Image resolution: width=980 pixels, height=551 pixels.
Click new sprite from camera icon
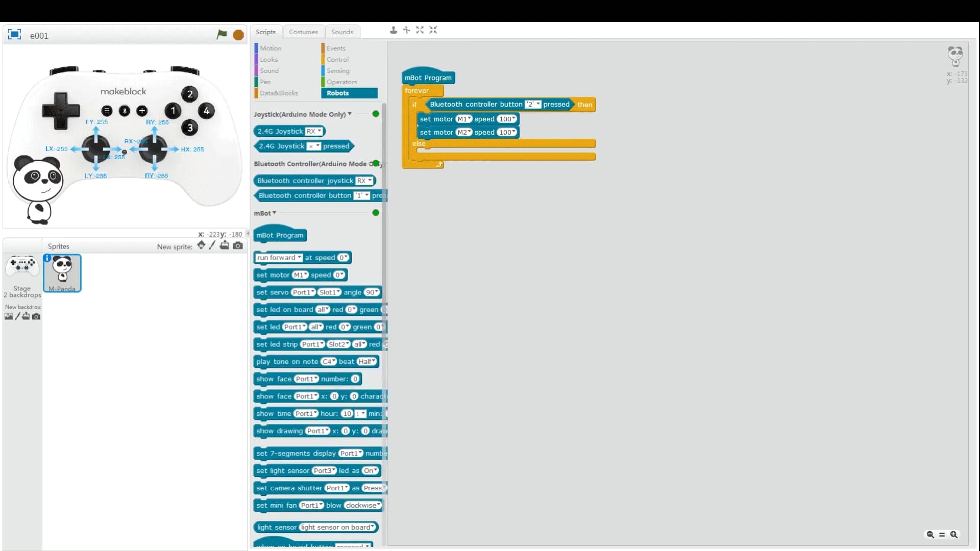click(238, 246)
